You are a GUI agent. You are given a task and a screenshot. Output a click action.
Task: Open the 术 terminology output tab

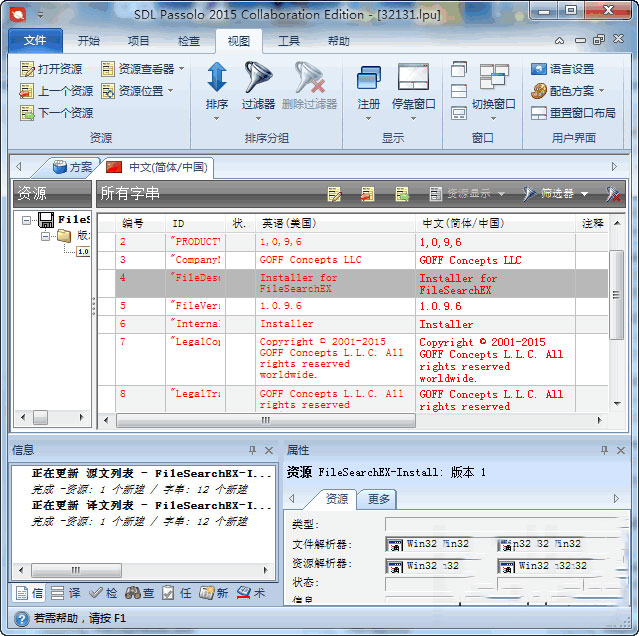[x=251, y=593]
